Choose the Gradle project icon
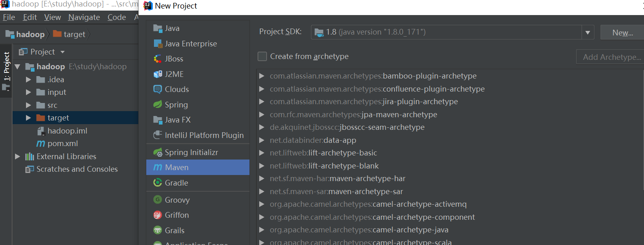The image size is (644, 245). tap(158, 183)
